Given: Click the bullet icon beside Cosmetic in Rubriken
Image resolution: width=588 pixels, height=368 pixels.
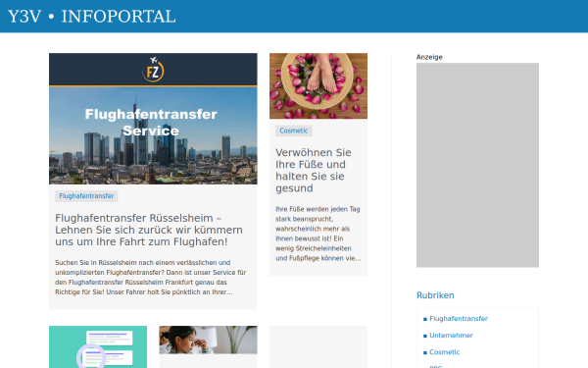Looking at the screenshot, I should (x=425, y=352).
